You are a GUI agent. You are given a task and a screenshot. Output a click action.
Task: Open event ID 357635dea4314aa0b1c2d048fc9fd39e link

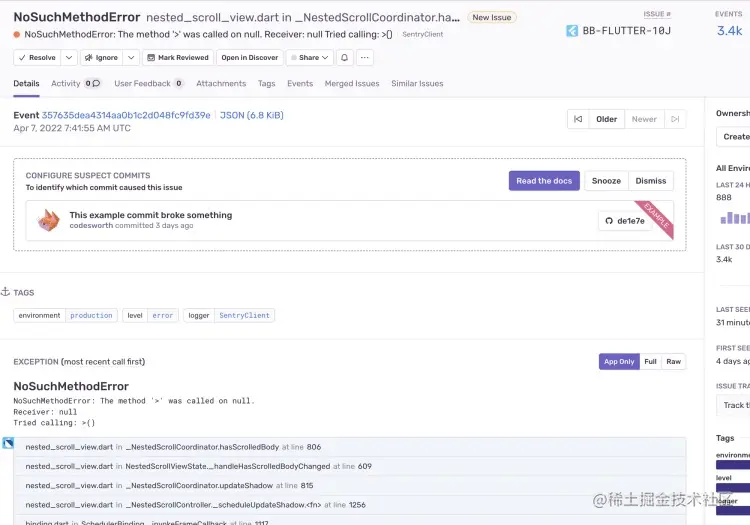pos(126,115)
